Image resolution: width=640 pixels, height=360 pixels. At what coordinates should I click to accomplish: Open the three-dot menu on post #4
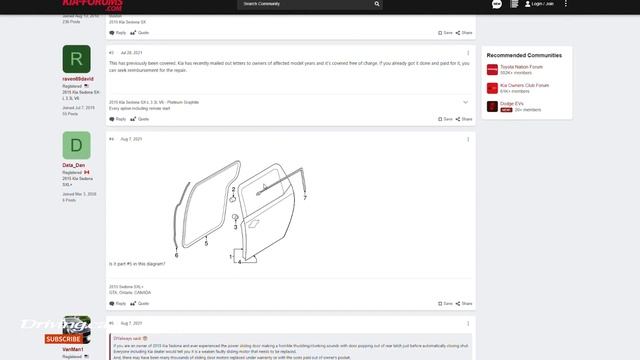pos(468,140)
